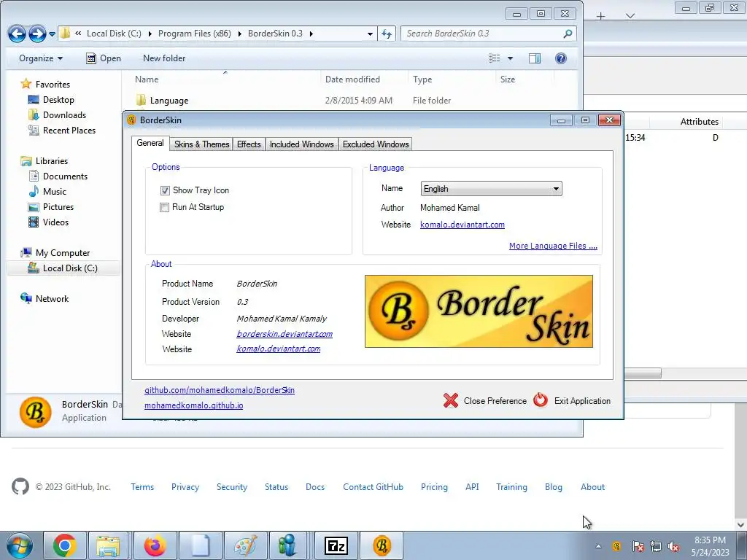This screenshot has width=747, height=560.
Task: Click GitHub footer Privacy link
Action: coord(185,487)
